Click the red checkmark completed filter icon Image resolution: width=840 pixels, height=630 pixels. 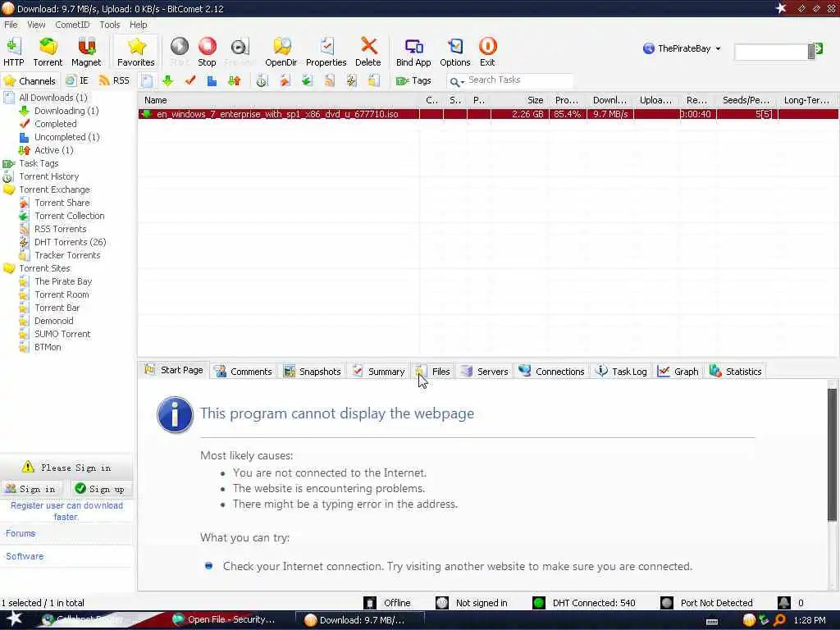tap(190, 81)
